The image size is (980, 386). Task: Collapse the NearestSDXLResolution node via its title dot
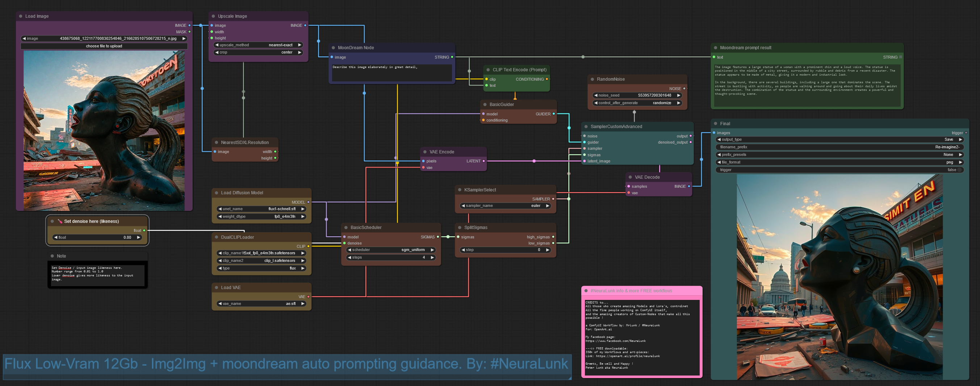point(217,143)
